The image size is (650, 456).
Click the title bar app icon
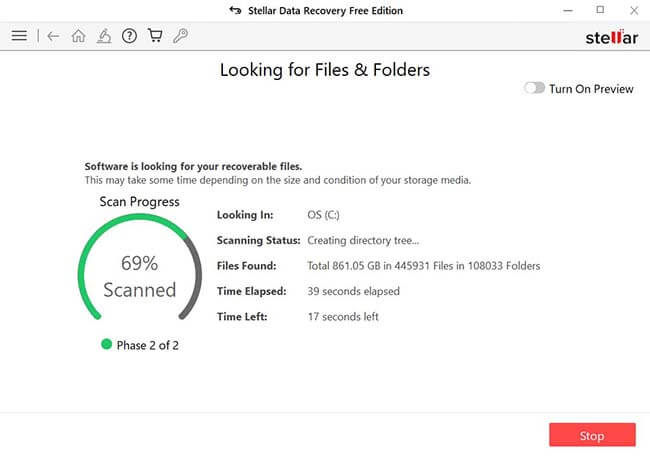click(235, 10)
